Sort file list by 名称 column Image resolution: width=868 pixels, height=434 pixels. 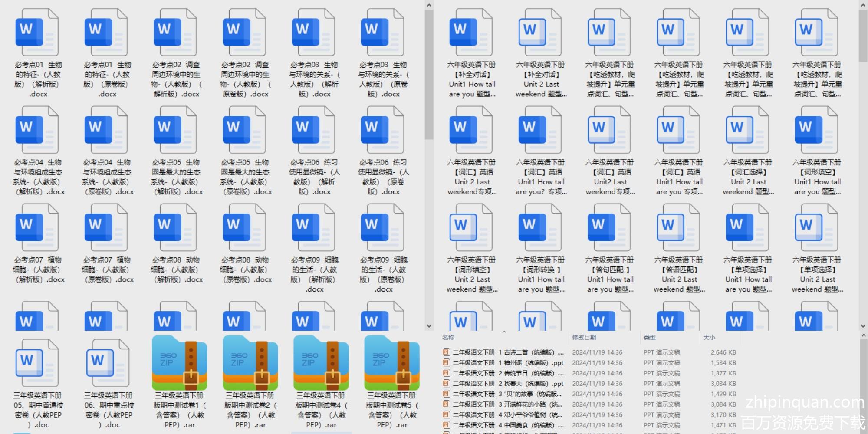(448, 337)
